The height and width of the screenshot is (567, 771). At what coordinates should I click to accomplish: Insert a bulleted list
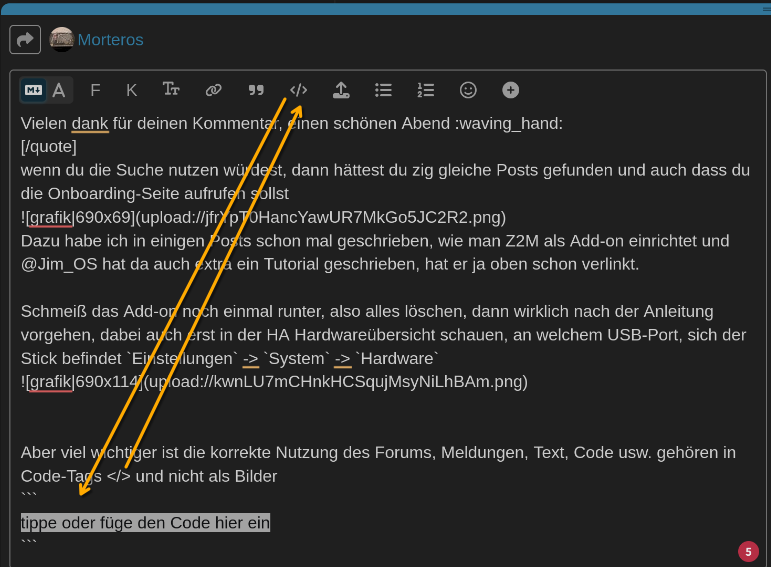point(383,90)
